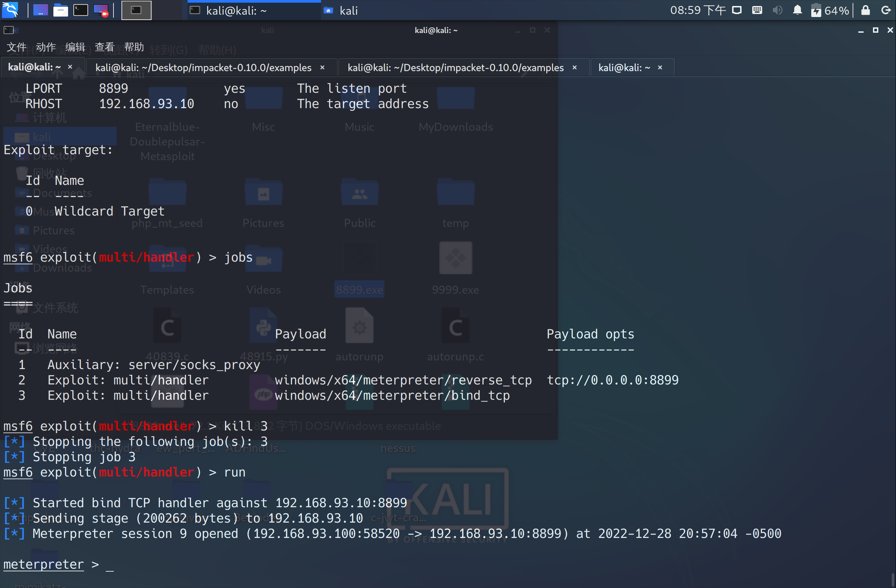Image resolution: width=896 pixels, height=588 pixels.
Task: Open the 查看 menu
Action: pos(105,47)
